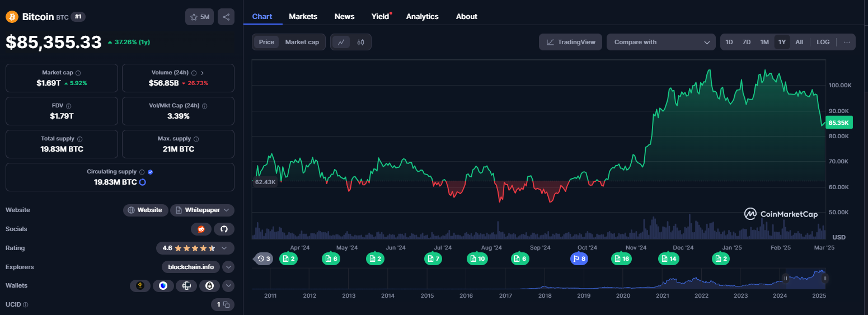
Task: Select the Price toggle
Action: pos(266,42)
